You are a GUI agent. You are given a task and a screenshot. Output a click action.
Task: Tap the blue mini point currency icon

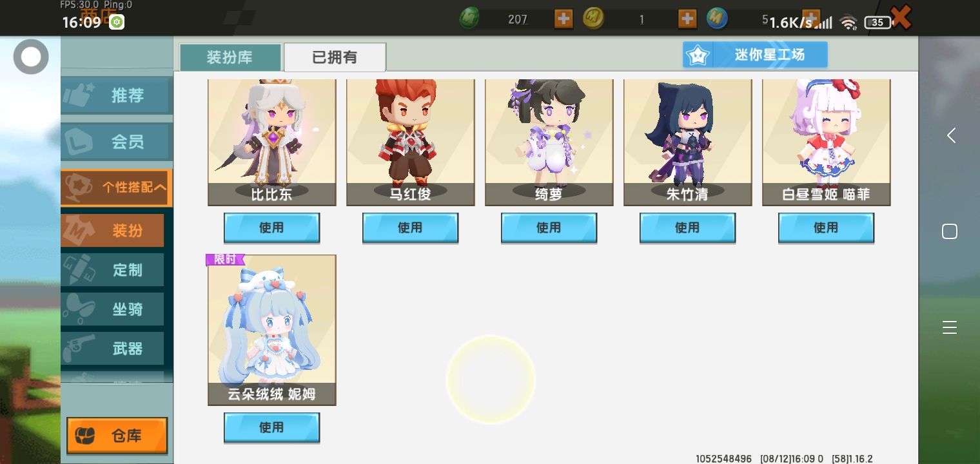tap(717, 19)
